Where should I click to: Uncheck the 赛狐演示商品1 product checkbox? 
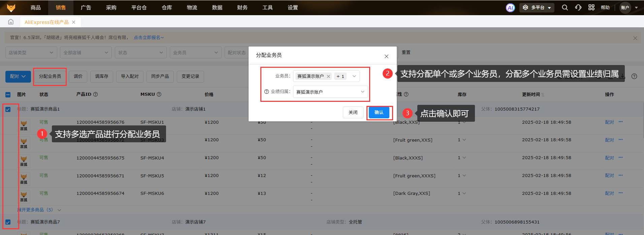[8, 109]
